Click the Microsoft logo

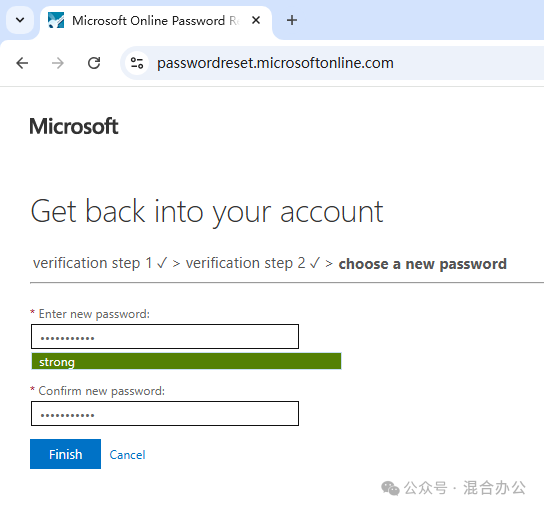(74, 126)
